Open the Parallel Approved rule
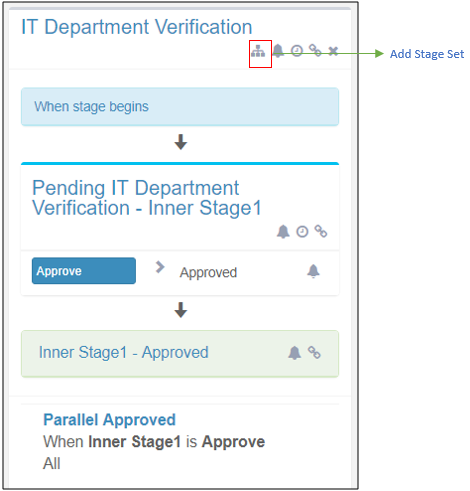The image size is (470, 491). (109, 420)
